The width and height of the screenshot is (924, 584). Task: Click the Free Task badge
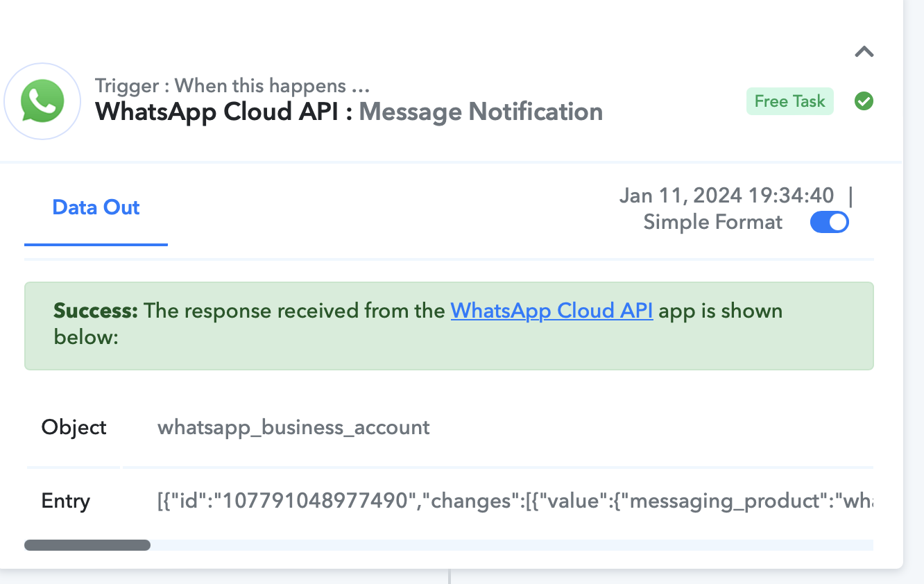790,101
